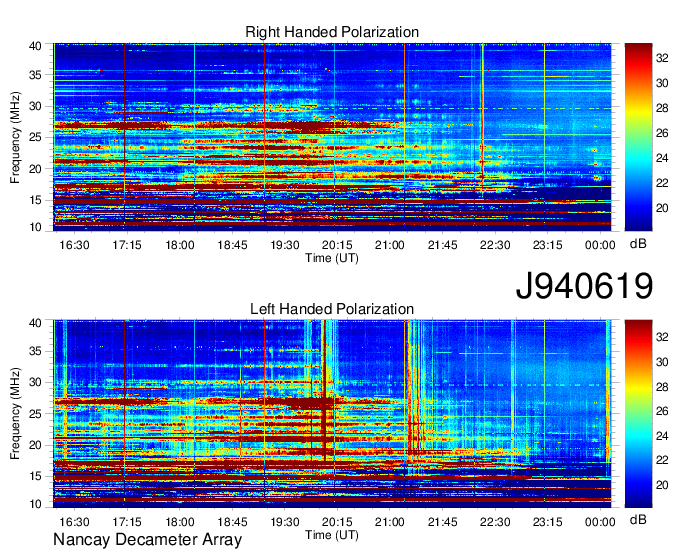The image size is (680, 552).
Task: Click the Right Handed Polarization spectrogram
Action: pos(332,137)
